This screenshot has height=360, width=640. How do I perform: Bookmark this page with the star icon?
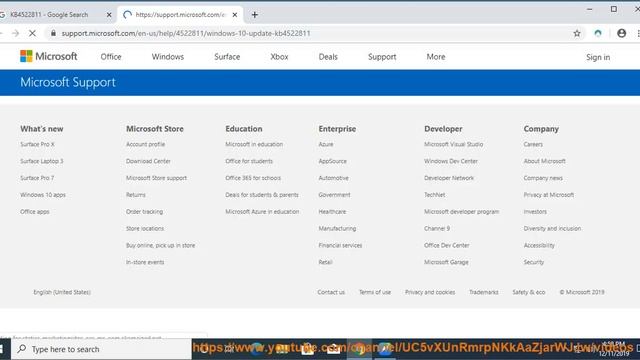pyautogui.click(x=577, y=33)
